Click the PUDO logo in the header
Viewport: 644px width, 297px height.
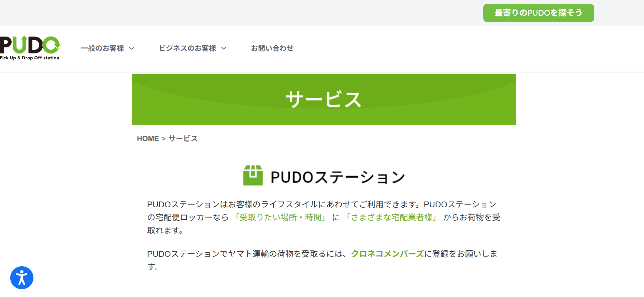[30, 46]
